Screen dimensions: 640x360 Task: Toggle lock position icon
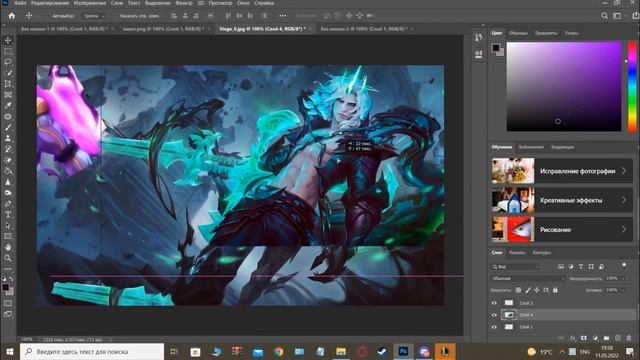(x=537, y=290)
